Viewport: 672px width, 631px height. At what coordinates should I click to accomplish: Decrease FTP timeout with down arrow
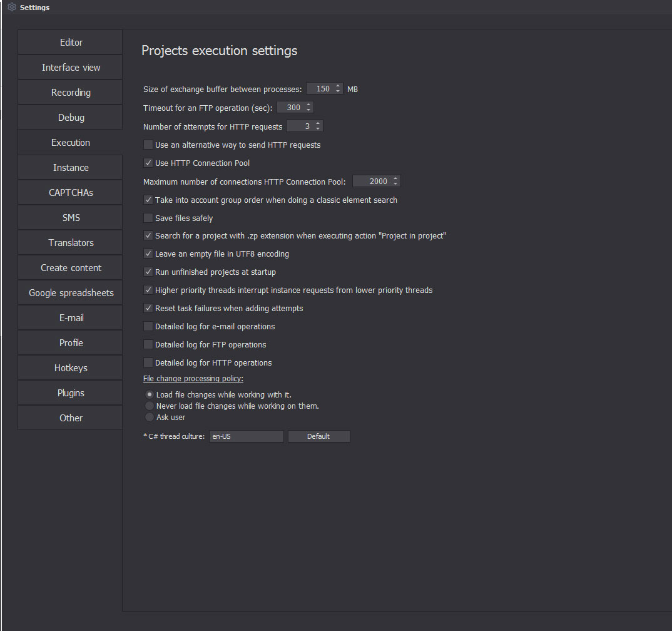point(308,110)
